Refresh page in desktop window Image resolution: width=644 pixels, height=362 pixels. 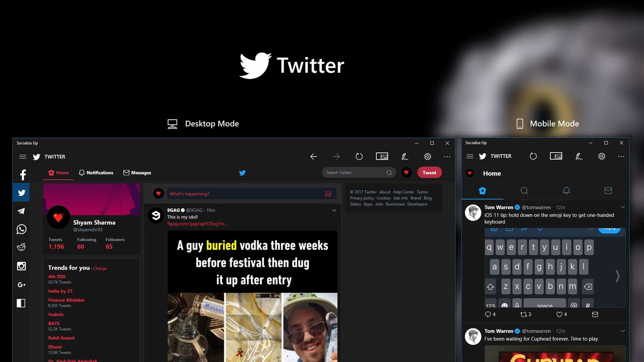pyautogui.click(x=359, y=156)
